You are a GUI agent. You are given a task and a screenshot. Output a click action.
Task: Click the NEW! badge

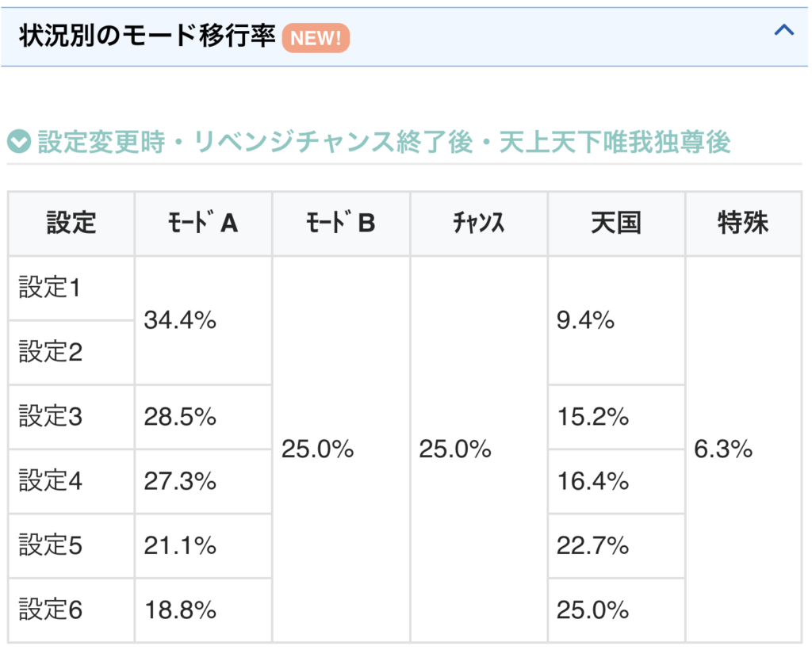[x=316, y=37]
